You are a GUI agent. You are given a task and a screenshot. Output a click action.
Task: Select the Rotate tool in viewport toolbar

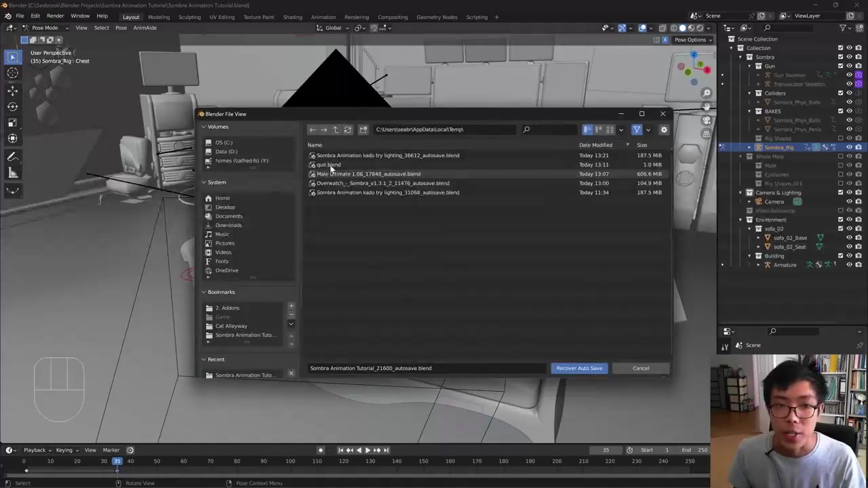[12, 106]
